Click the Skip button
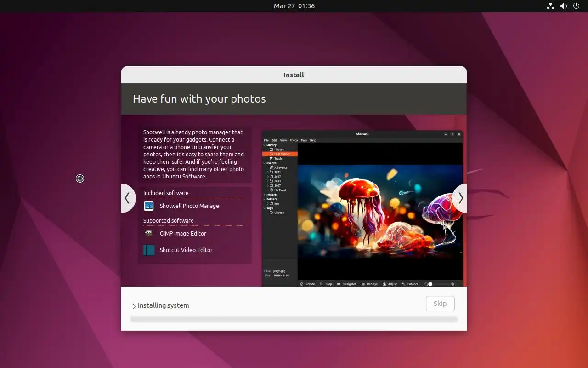 pyautogui.click(x=440, y=304)
